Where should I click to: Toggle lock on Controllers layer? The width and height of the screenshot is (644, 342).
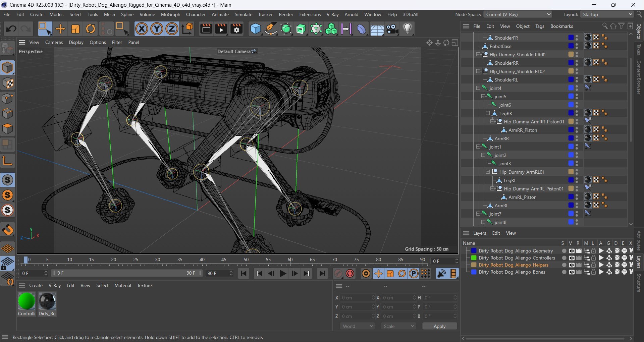594,258
